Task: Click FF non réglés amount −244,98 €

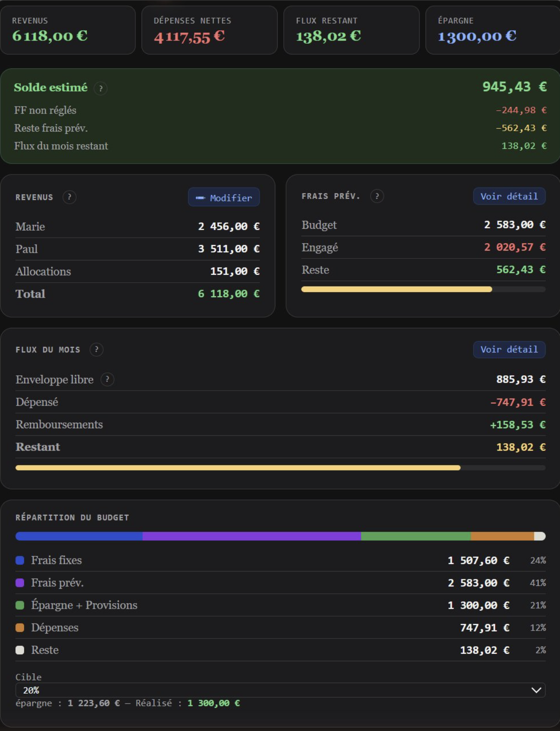Action: click(521, 110)
